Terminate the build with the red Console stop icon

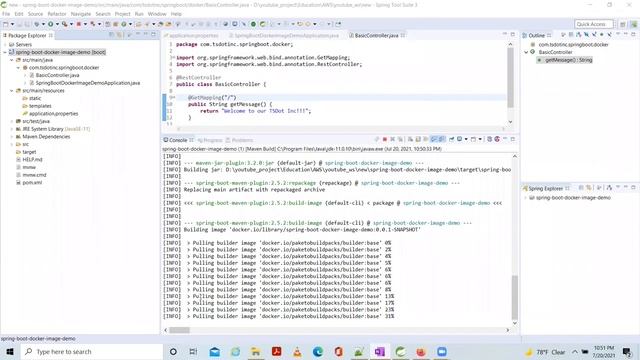[384, 140]
